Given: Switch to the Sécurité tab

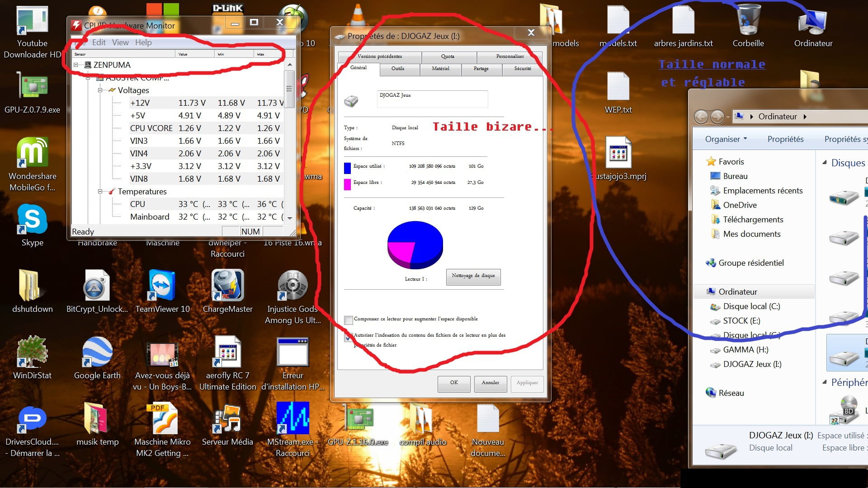Looking at the screenshot, I should (522, 69).
